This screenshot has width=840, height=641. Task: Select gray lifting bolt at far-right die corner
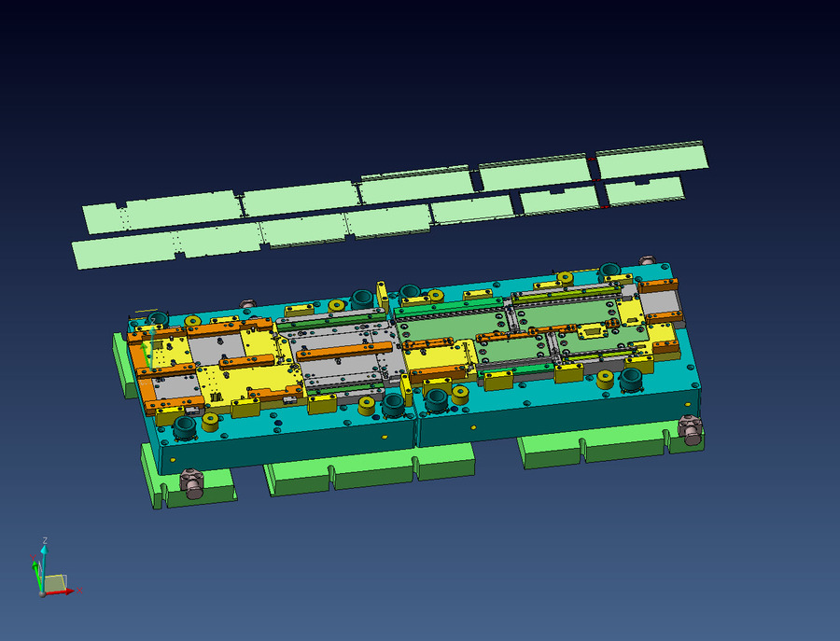[x=691, y=430]
